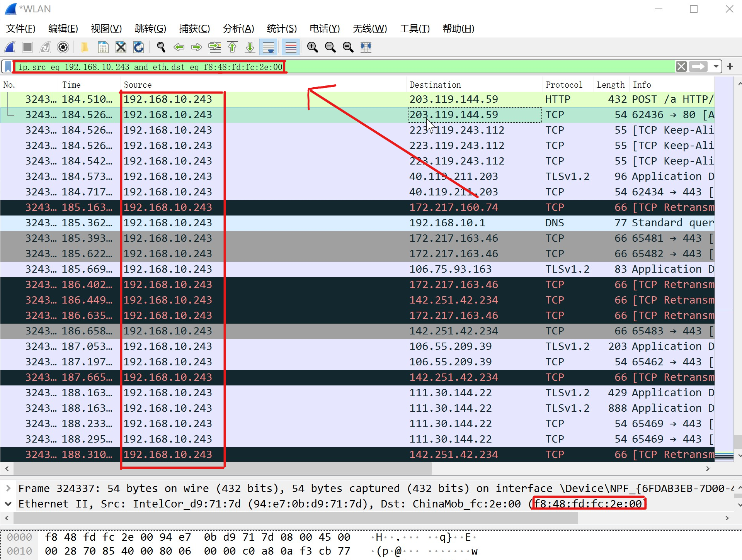Sort by the Protocol column header
The width and height of the screenshot is (742, 560).
(568, 85)
